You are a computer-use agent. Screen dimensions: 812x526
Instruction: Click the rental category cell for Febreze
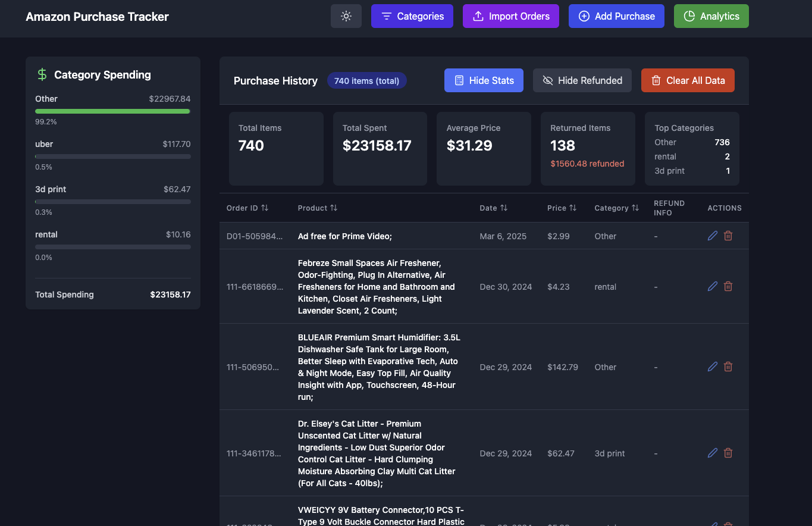click(x=606, y=287)
